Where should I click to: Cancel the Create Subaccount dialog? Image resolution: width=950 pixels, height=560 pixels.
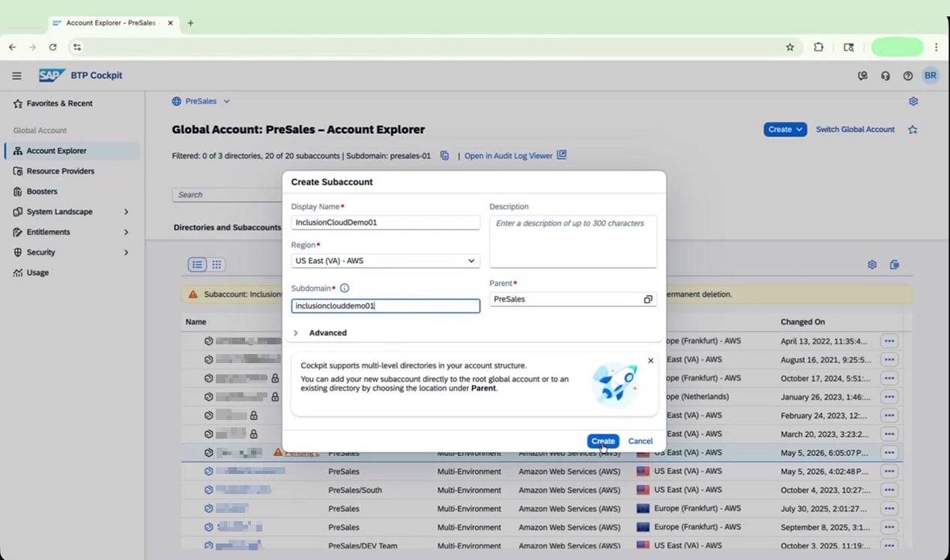click(640, 441)
